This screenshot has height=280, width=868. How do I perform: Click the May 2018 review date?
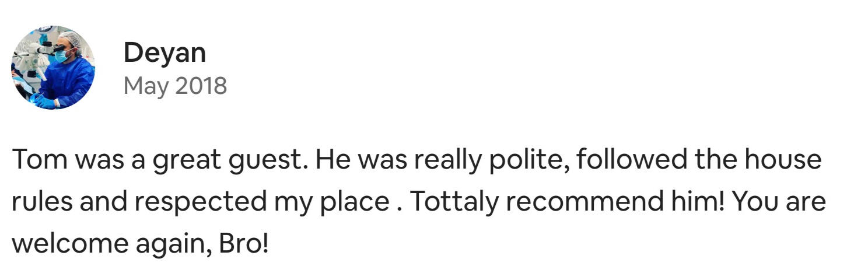pos(175,86)
